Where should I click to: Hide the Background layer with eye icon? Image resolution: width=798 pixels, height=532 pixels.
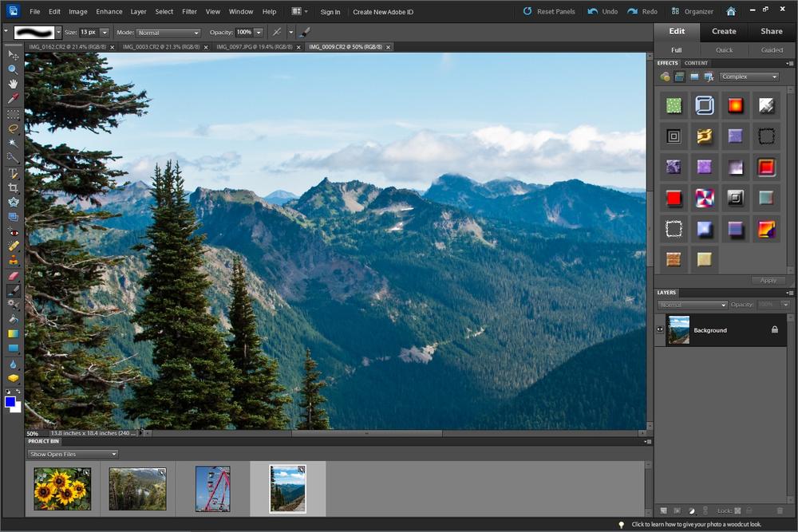[x=660, y=329]
